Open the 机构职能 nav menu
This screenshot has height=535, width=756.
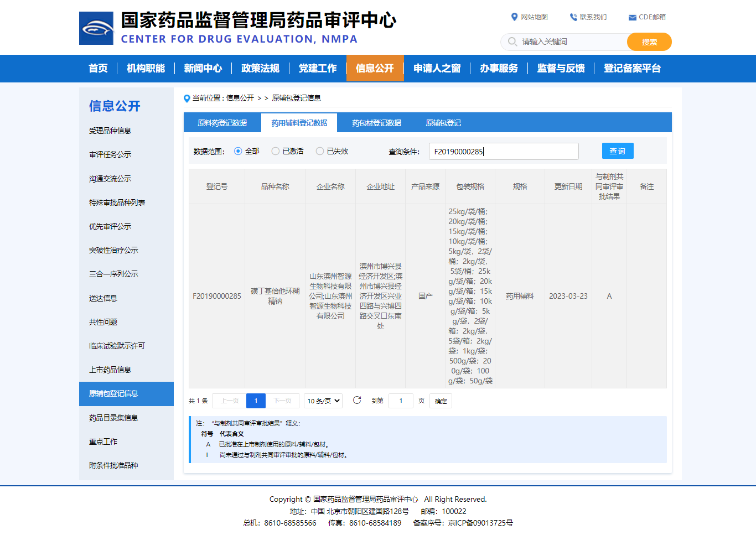[x=146, y=68]
